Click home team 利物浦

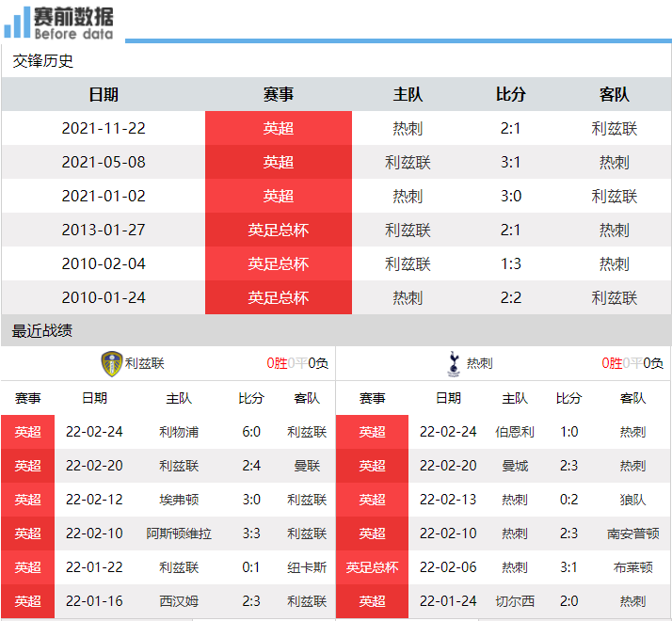pos(179,432)
